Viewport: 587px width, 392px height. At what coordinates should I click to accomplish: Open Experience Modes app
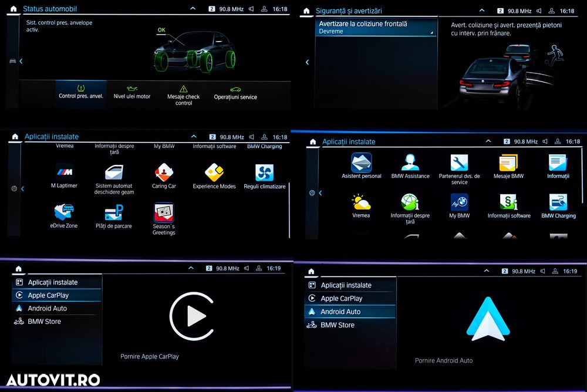pos(214,175)
